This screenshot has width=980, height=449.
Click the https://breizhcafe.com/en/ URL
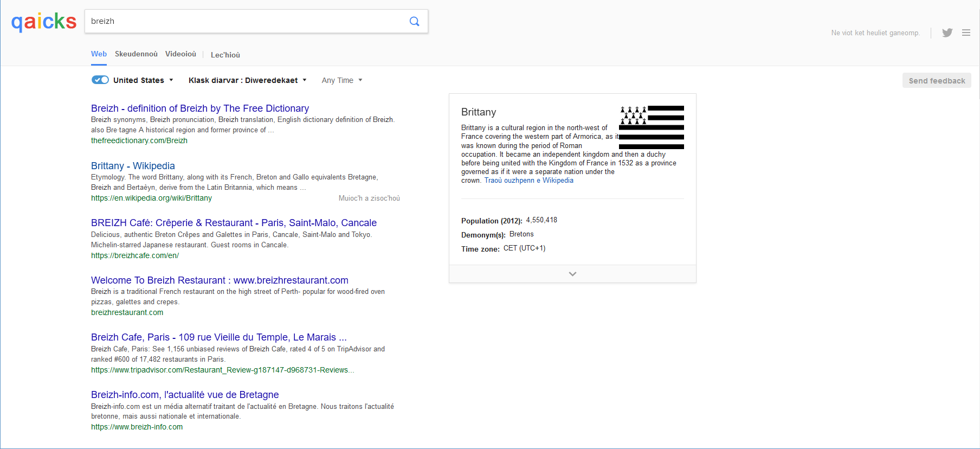(135, 255)
